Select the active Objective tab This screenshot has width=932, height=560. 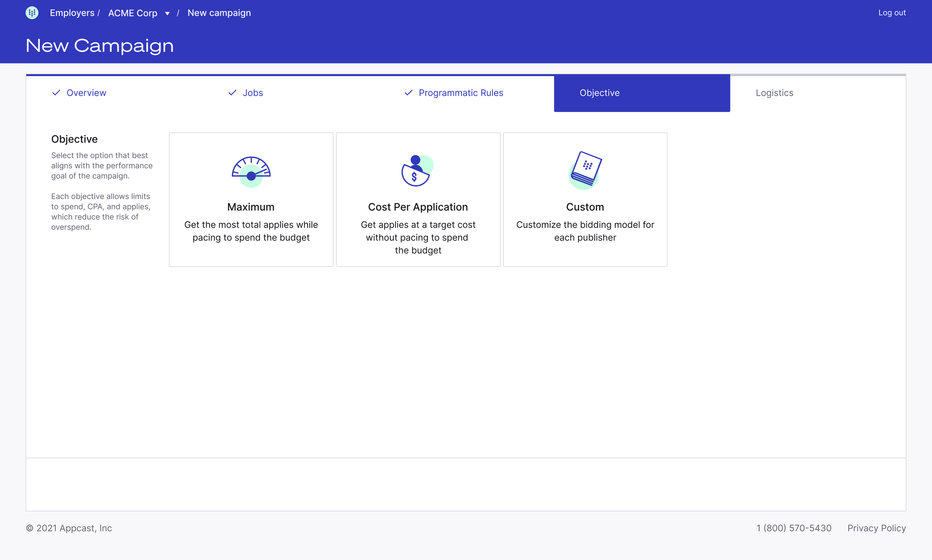[642, 93]
